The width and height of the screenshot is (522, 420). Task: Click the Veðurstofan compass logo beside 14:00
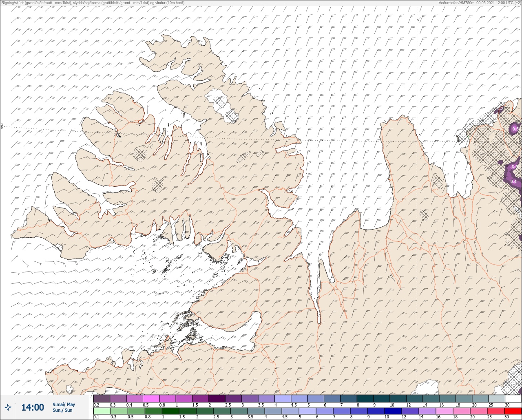click(8, 407)
